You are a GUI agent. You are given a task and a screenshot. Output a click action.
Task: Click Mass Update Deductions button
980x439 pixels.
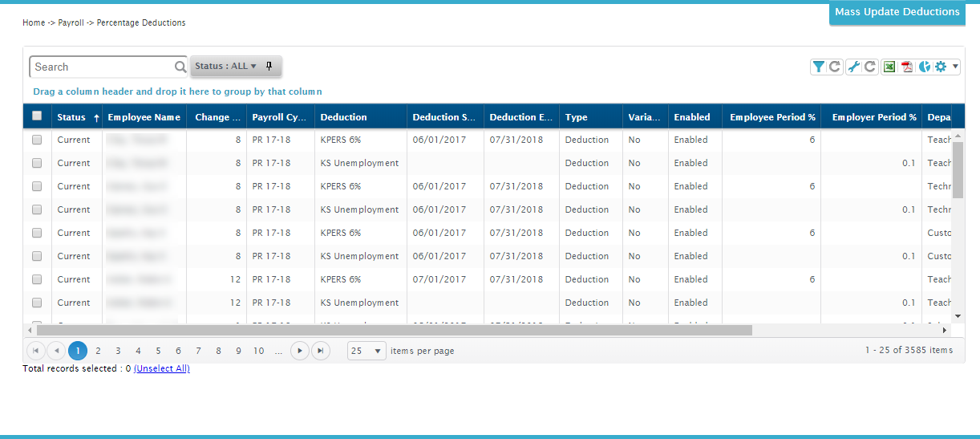[897, 13]
